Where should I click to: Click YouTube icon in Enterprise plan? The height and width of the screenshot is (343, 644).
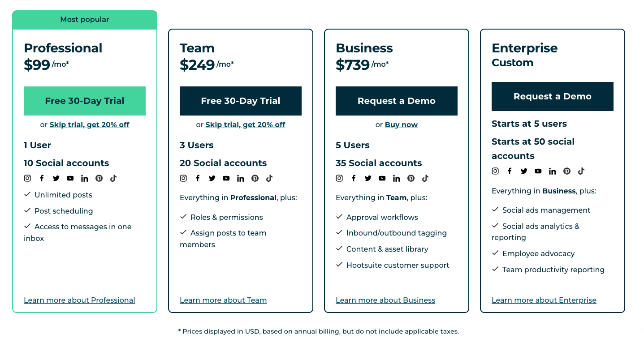click(538, 171)
